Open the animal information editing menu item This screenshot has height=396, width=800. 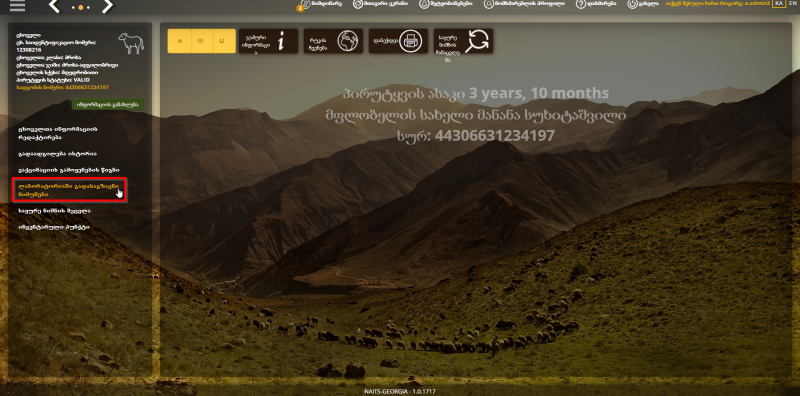[x=57, y=133]
